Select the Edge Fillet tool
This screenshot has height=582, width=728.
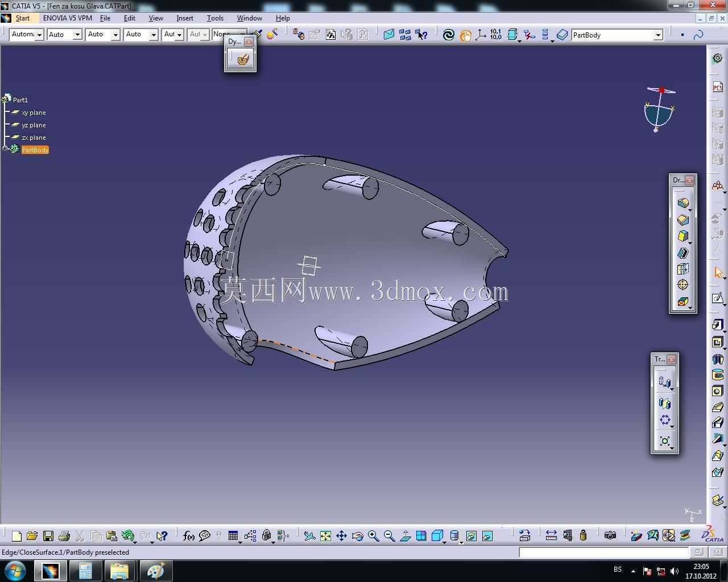[x=682, y=203]
